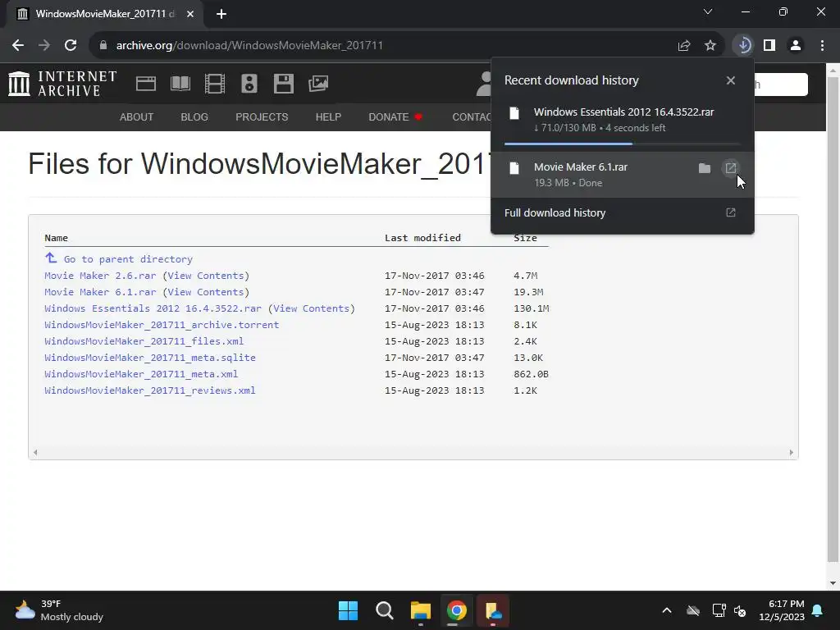Click the Chrome taskbar icon

click(x=456, y=610)
